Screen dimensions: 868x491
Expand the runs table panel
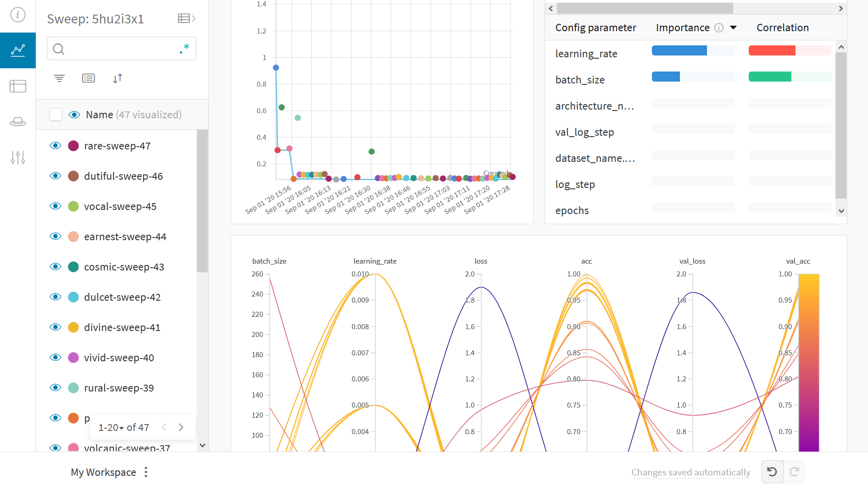pos(186,18)
